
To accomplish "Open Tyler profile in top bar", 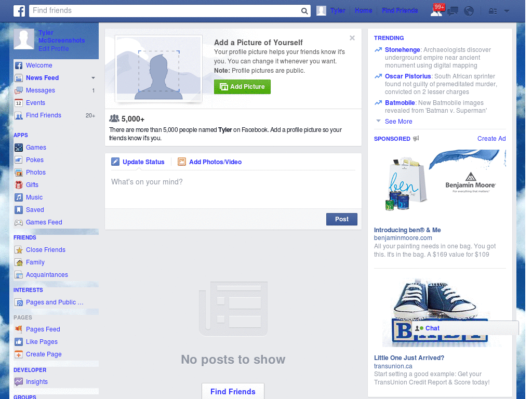I will click(x=338, y=10).
